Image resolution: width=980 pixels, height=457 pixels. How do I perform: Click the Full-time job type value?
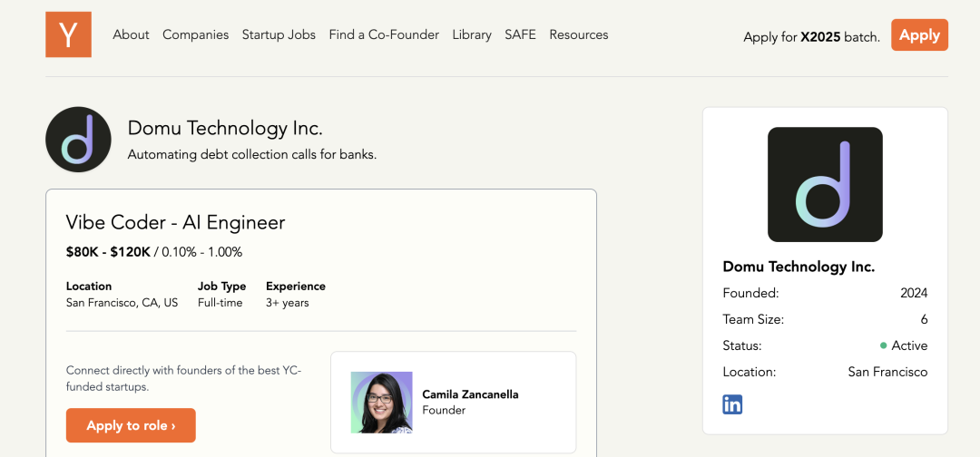(220, 304)
